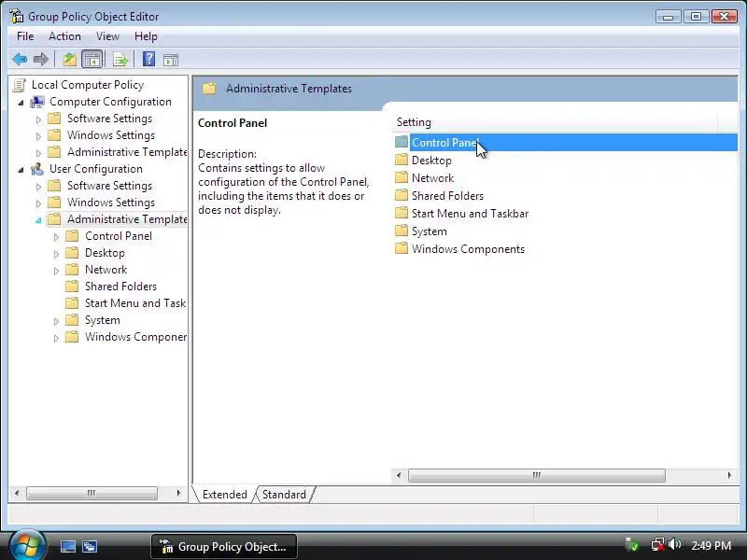
Task: Click left arrow of Setting list scrollbar
Action: click(x=399, y=475)
